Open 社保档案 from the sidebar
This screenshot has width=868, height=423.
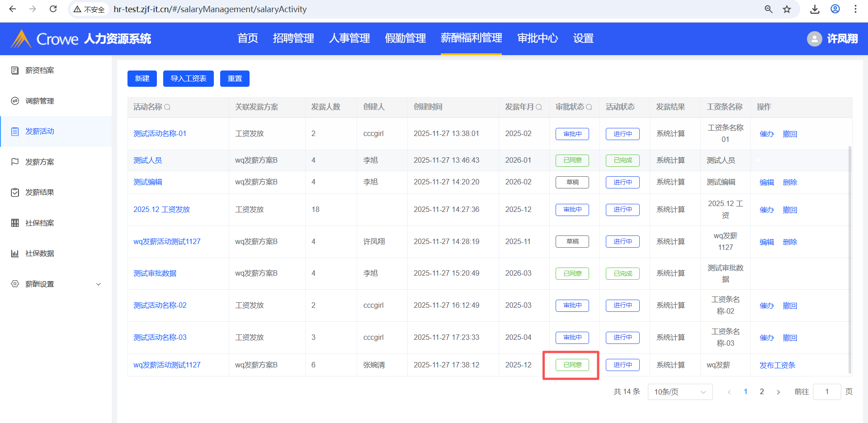40,223
